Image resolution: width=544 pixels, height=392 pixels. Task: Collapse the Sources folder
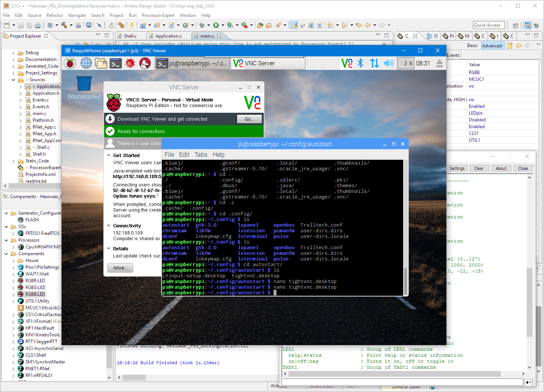(14, 80)
